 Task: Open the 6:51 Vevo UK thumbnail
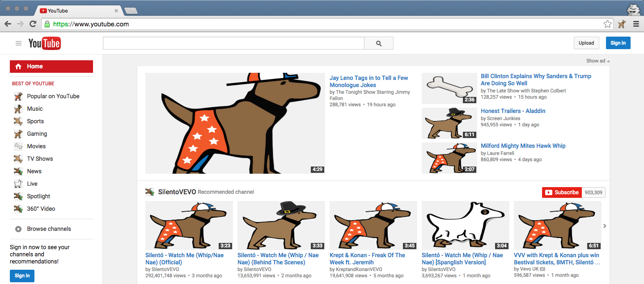[x=558, y=226]
